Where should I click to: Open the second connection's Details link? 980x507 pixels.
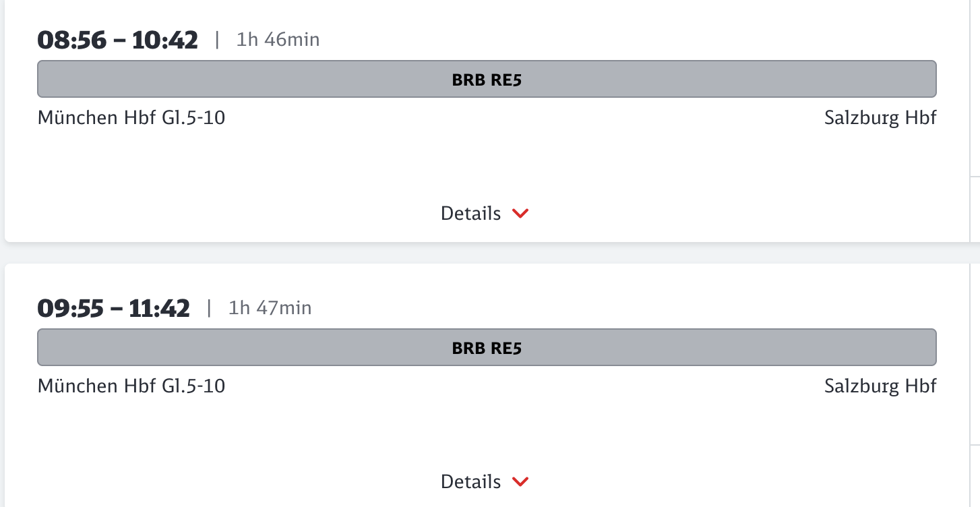tap(470, 481)
